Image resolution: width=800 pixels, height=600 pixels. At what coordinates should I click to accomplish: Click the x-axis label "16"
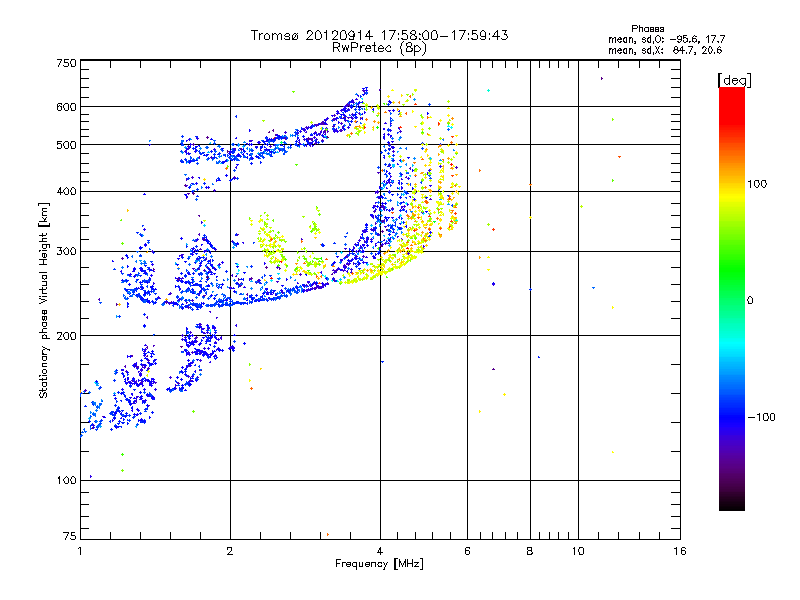680,551
